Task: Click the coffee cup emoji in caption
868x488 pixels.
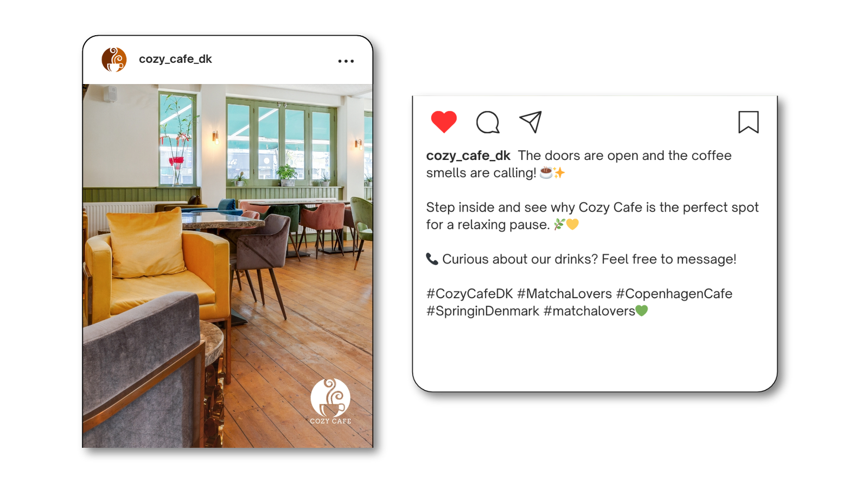Action: [546, 172]
